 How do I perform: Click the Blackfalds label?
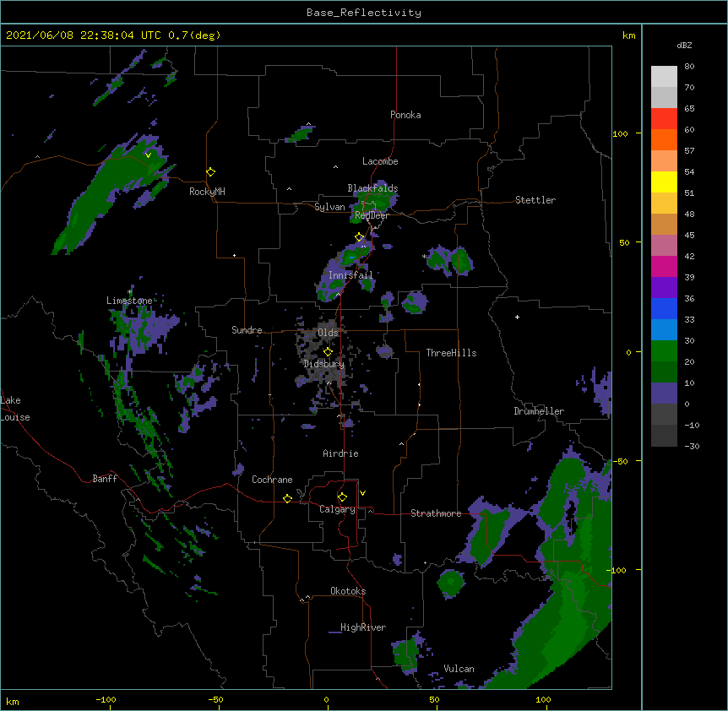coord(372,188)
